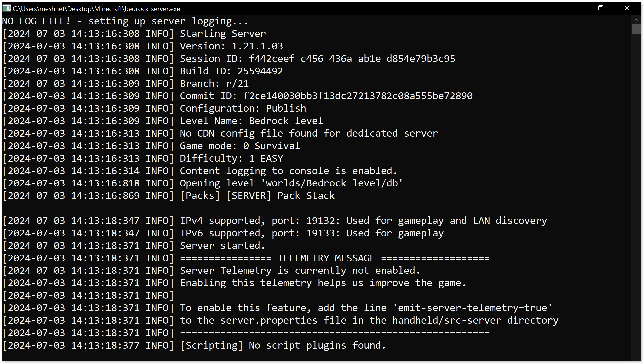Click the Commit ID hash text
The width and height of the screenshot is (644, 364).
pos(358,96)
